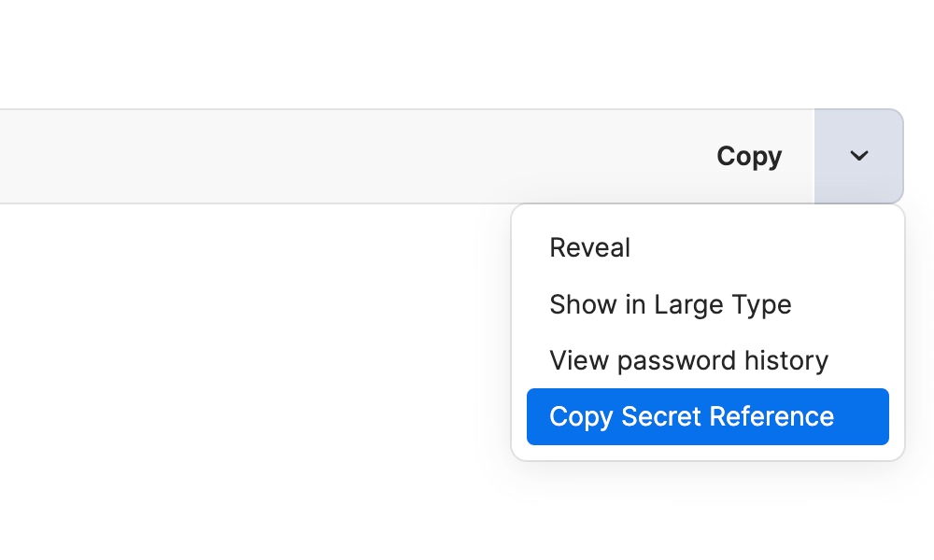Click inside the gray password field

point(327,156)
